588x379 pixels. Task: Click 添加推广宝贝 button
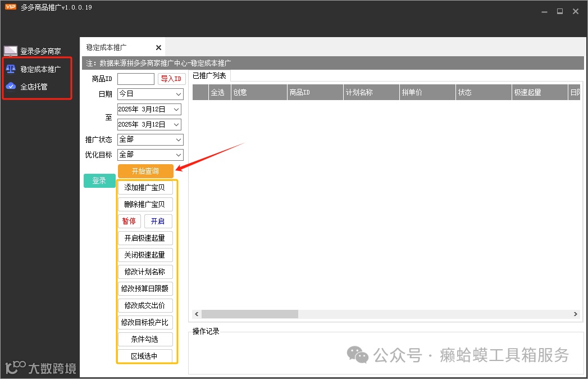(145, 187)
